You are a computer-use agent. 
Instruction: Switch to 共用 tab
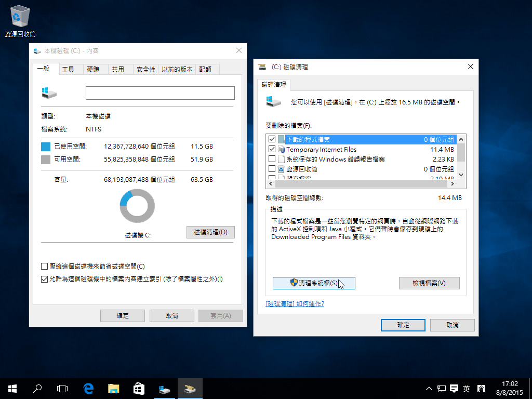click(121, 69)
